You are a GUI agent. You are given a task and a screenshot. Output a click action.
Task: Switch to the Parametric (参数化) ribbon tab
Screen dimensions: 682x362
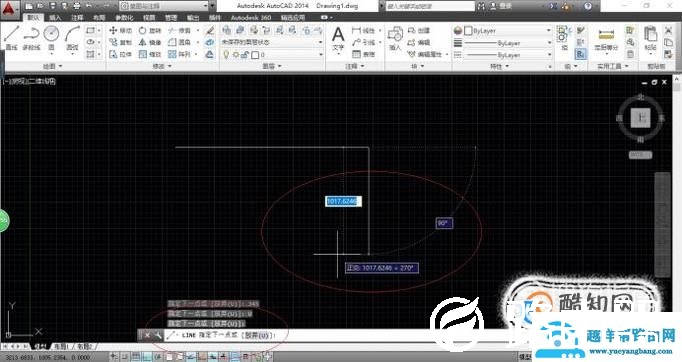pos(124,18)
